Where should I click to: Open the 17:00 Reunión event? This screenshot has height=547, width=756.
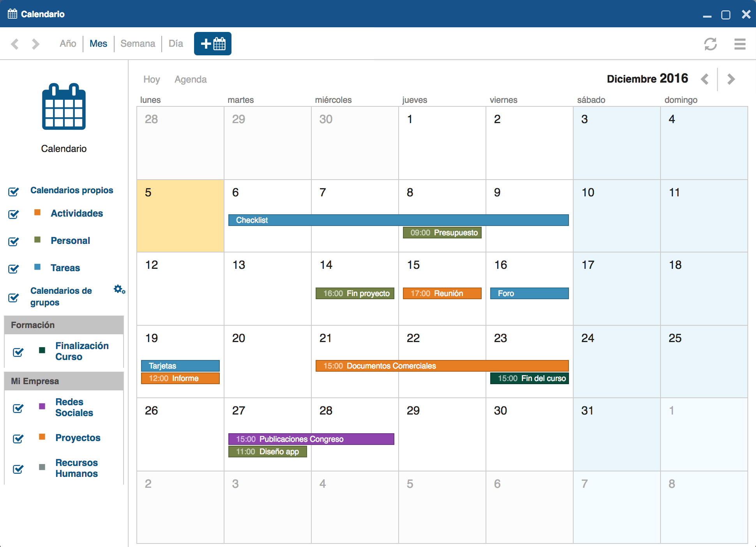442,293
